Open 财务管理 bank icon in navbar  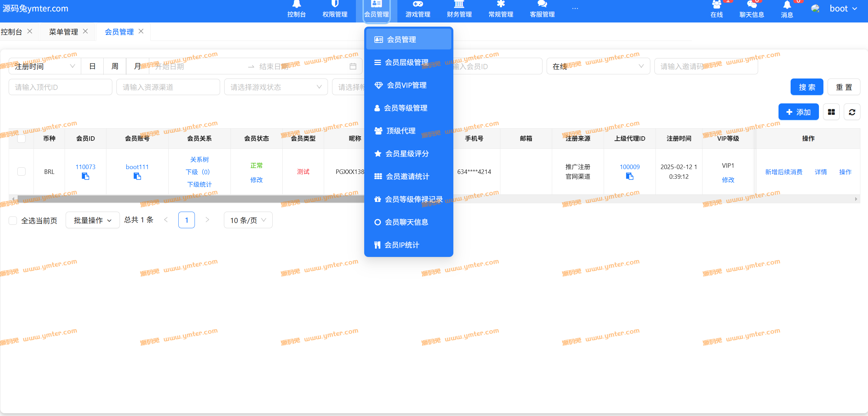coord(459,4)
